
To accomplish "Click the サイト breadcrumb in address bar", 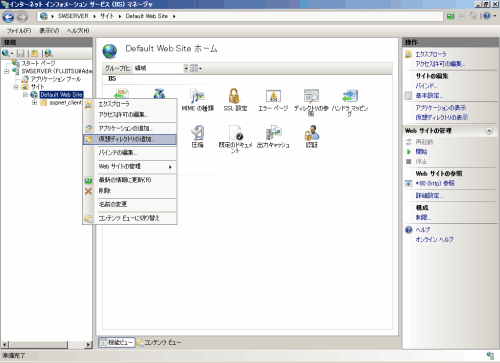I will pyautogui.click(x=107, y=16).
